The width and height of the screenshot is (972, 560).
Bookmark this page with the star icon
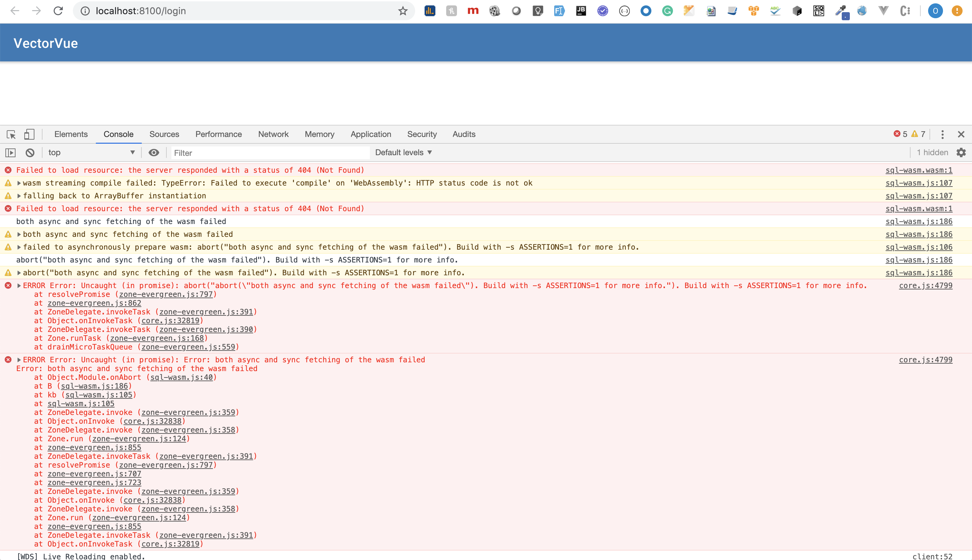[403, 11]
